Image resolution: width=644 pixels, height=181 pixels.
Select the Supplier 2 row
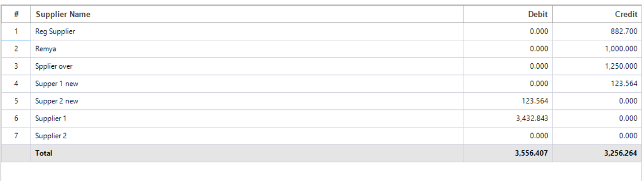click(322, 135)
